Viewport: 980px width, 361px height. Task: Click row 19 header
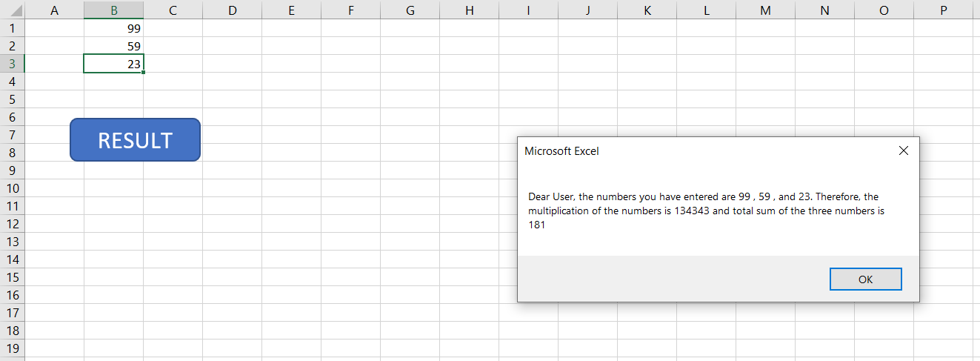click(x=12, y=348)
